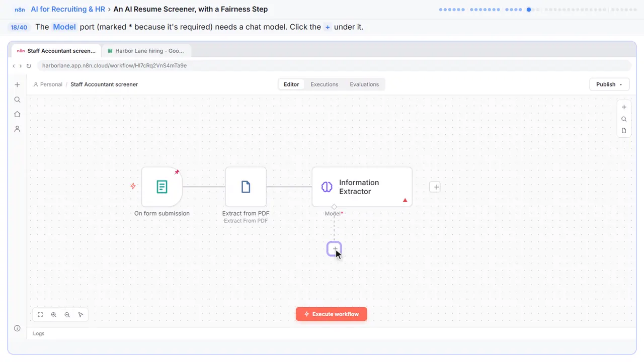This screenshot has height=362, width=644.
Task: Reload the browser page
Action: click(x=29, y=66)
